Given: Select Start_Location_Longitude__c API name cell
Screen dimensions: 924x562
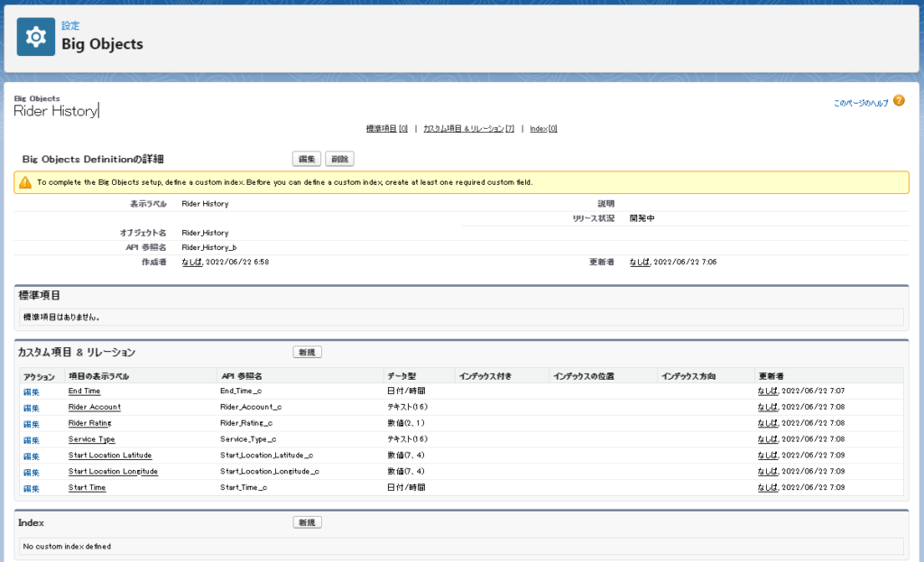Looking at the screenshot, I should point(270,471).
